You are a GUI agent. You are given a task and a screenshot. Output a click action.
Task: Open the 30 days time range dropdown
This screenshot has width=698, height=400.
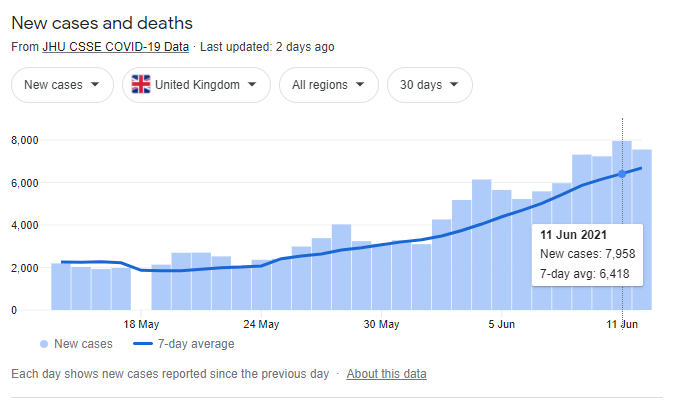tap(429, 85)
